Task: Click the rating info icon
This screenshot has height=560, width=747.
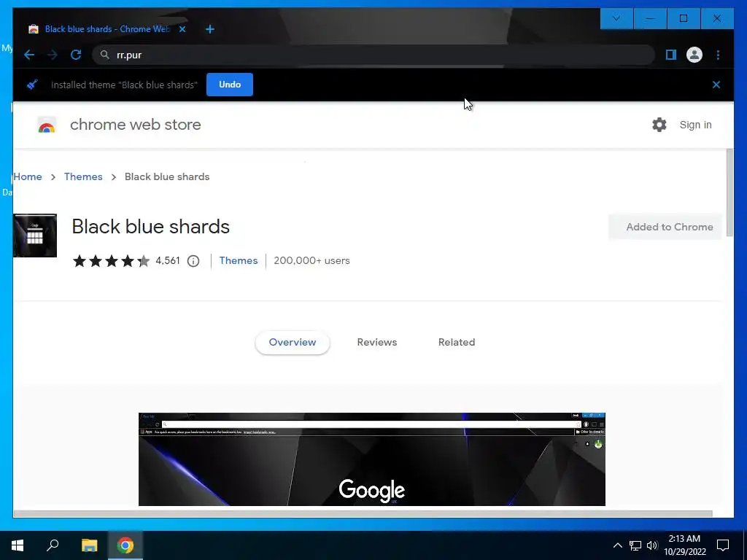Action: [x=193, y=261]
